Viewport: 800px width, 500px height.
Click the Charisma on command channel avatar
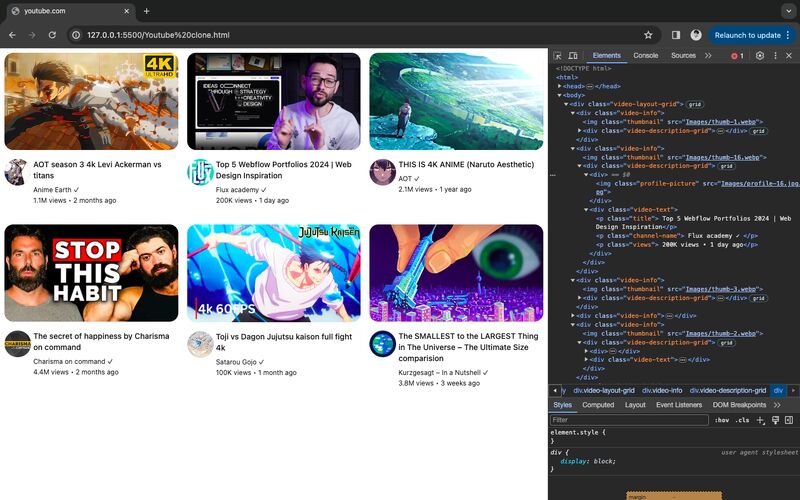click(x=18, y=344)
